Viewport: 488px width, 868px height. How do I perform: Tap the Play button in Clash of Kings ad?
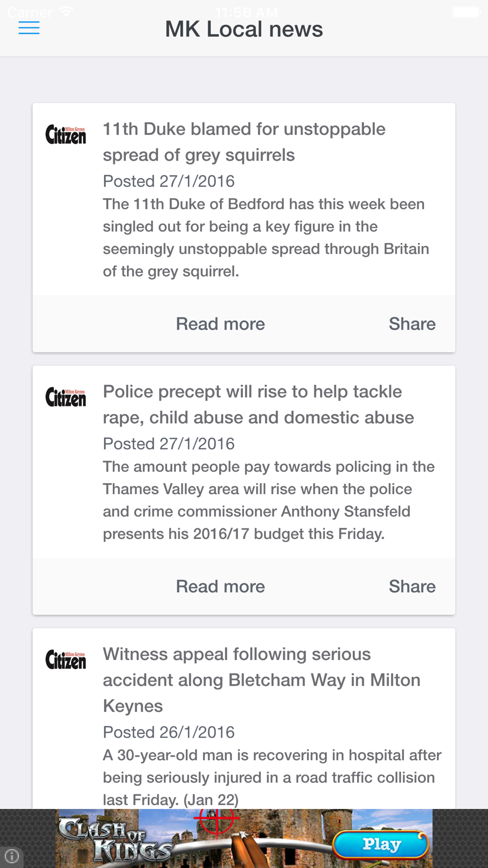tap(381, 844)
